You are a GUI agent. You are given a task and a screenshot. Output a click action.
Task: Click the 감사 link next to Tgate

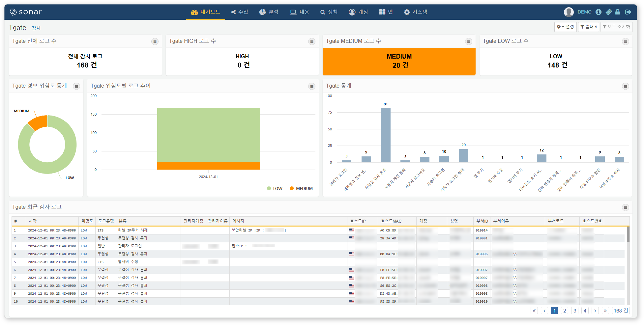36,28
